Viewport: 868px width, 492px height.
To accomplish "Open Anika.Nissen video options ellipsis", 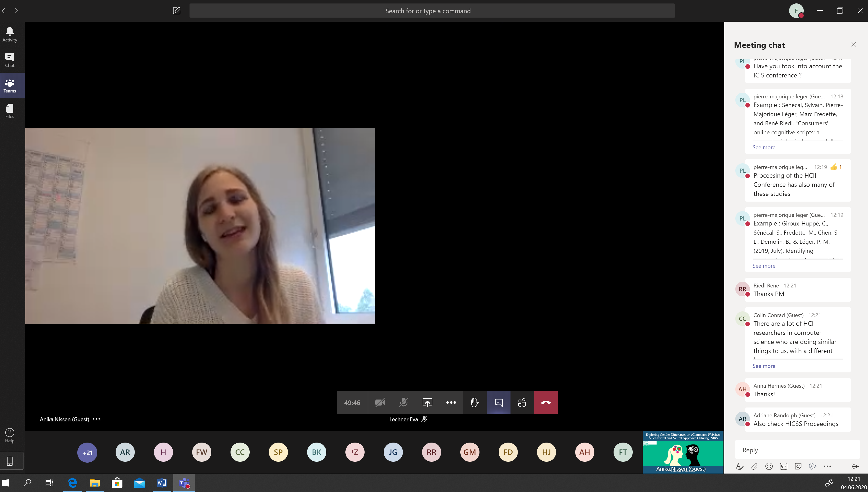I will (96, 419).
